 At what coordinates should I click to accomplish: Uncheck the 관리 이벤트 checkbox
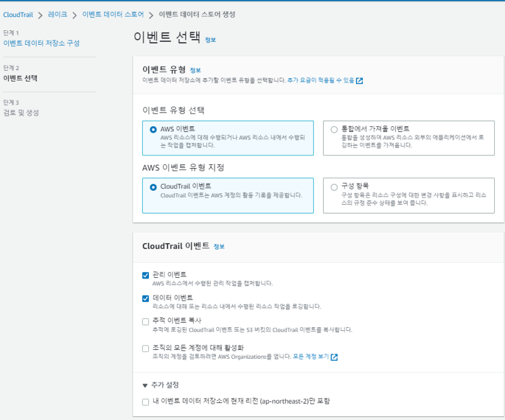pyautogui.click(x=146, y=275)
